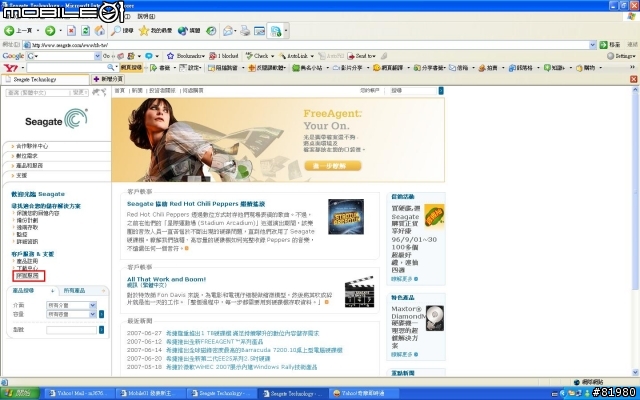Image resolution: width=640 pixels, height=400 pixels.
Task: Click the green Go arrow beside address bar
Action: [603, 45]
